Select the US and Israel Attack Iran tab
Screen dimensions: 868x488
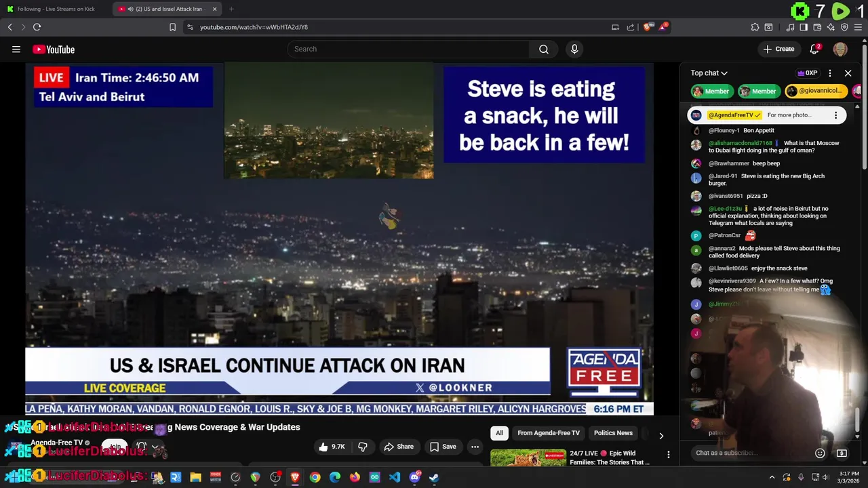point(166,9)
